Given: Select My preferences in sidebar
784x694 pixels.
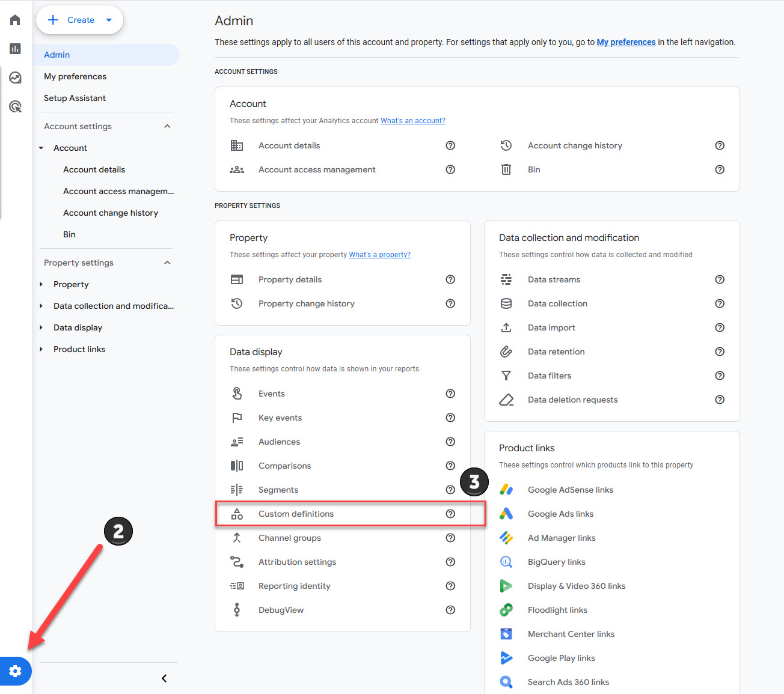Looking at the screenshot, I should tap(75, 76).
